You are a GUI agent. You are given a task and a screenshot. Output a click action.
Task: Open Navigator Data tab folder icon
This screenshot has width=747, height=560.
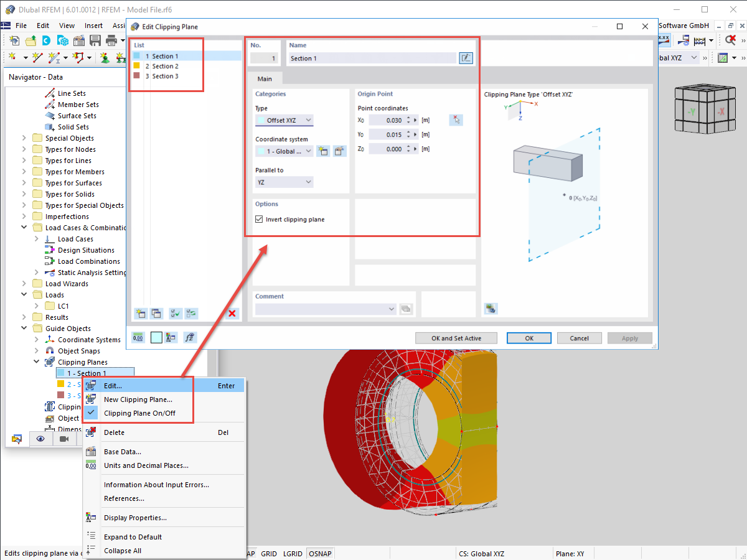point(17,439)
